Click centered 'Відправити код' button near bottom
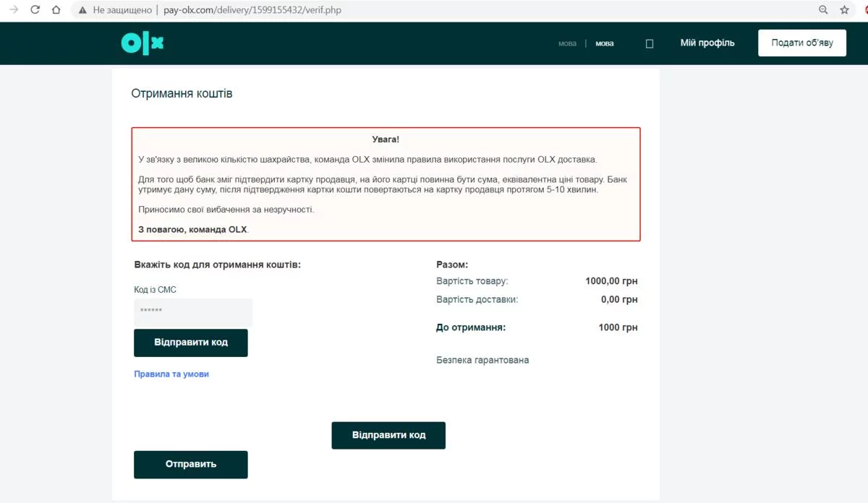Viewport: 868px width, 503px height. click(x=388, y=435)
